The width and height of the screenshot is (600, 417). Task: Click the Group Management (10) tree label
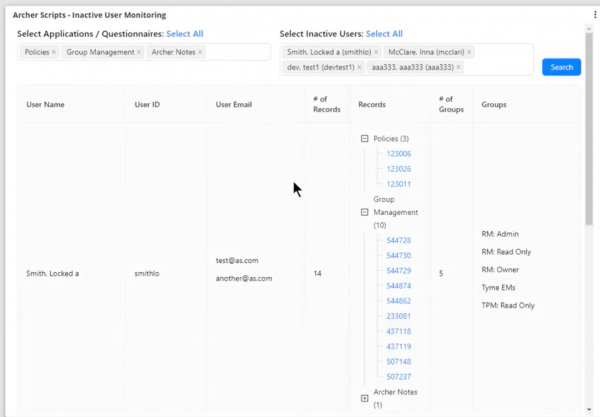point(396,212)
